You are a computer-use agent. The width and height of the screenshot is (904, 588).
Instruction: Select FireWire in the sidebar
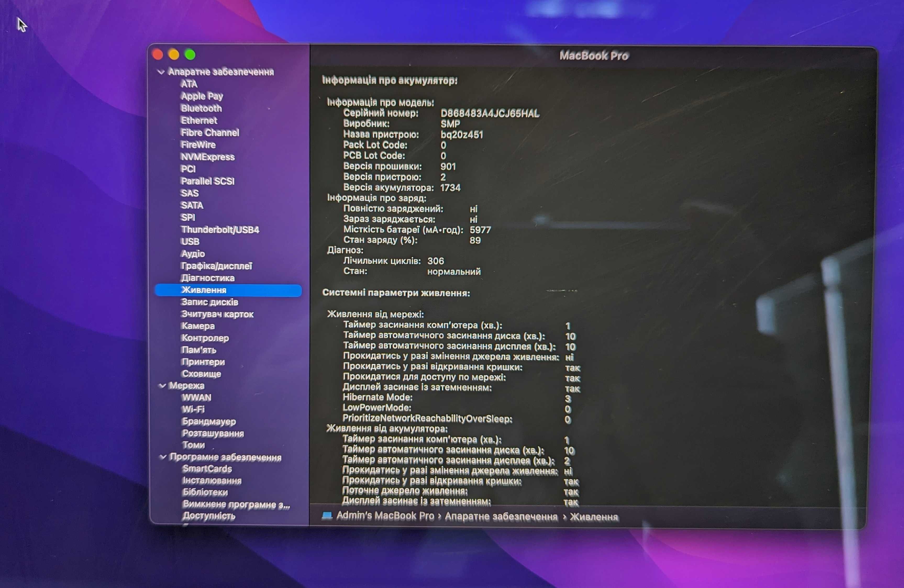click(198, 145)
